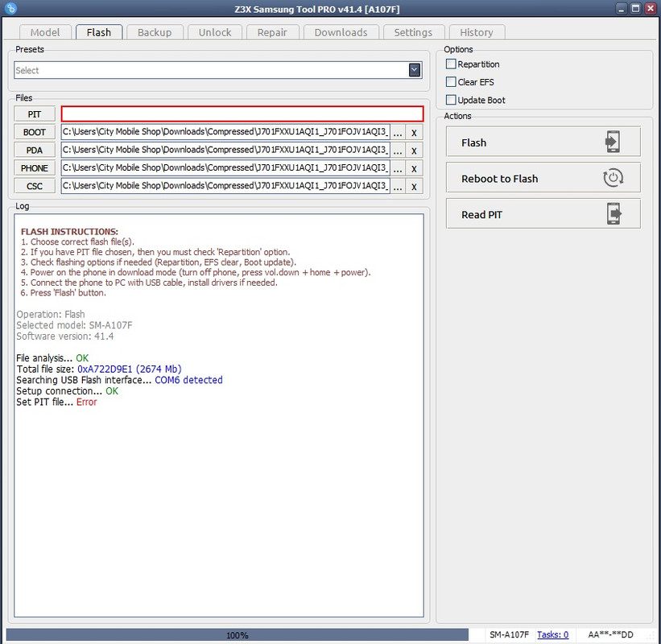Click 'File analysis... OK' log line
The width and height of the screenshot is (661, 644).
(x=52, y=358)
